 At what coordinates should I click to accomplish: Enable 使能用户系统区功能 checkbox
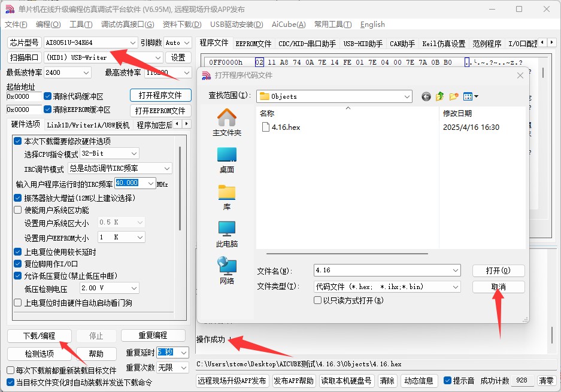[18, 210]
